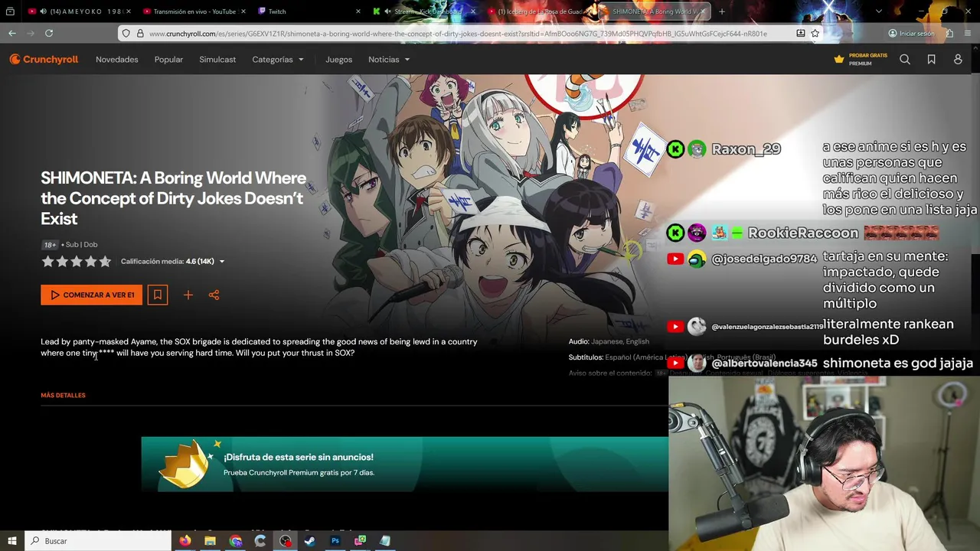Click the Premium crown icon
Image resolution: width=980 pixels, height=551 pixels.
[839, 60]
